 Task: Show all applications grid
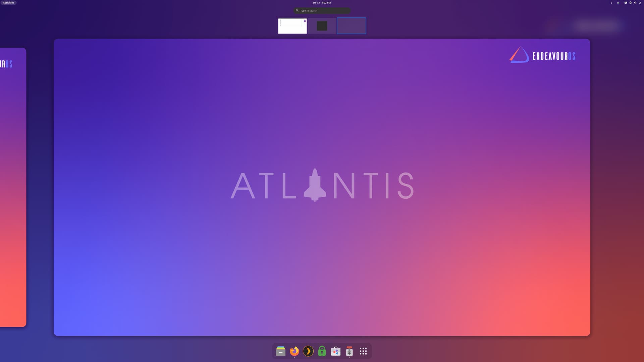(363, 351)
